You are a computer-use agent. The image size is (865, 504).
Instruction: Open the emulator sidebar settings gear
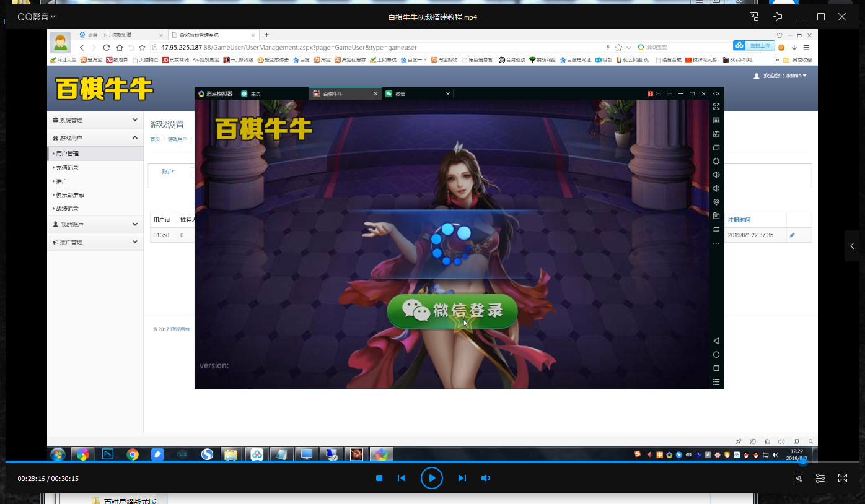(x=716, y=161)
